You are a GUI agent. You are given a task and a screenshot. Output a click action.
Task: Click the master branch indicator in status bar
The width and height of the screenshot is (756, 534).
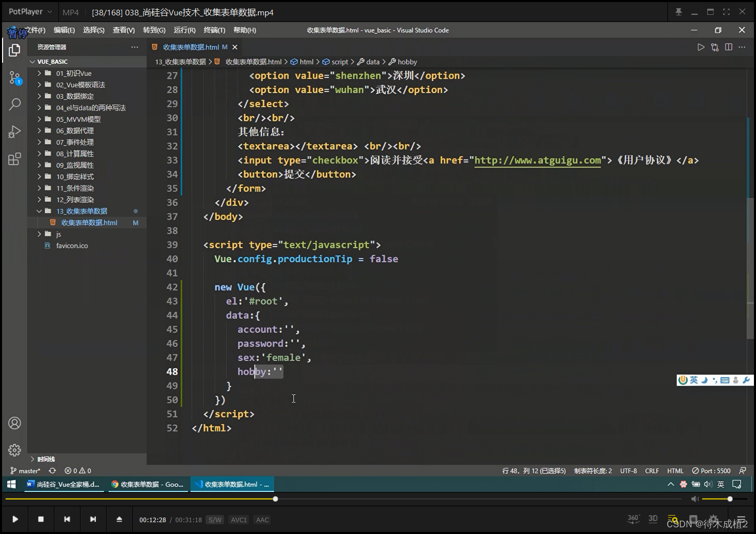click(x=25, y=470)
